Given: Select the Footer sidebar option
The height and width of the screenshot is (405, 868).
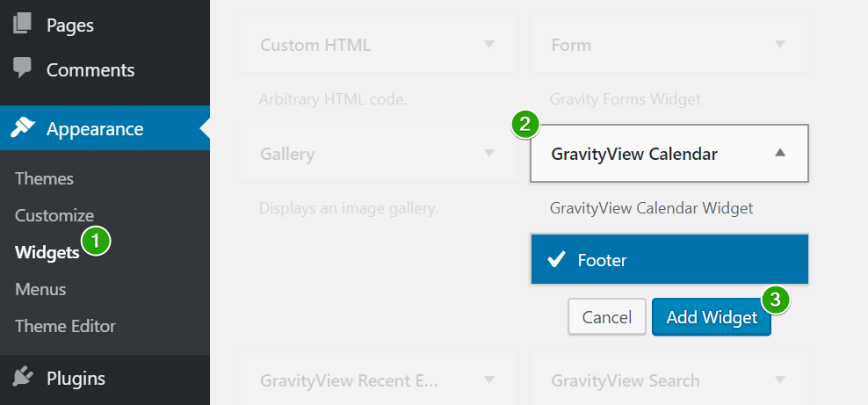Looking at the screenshot, I should 669,259.
